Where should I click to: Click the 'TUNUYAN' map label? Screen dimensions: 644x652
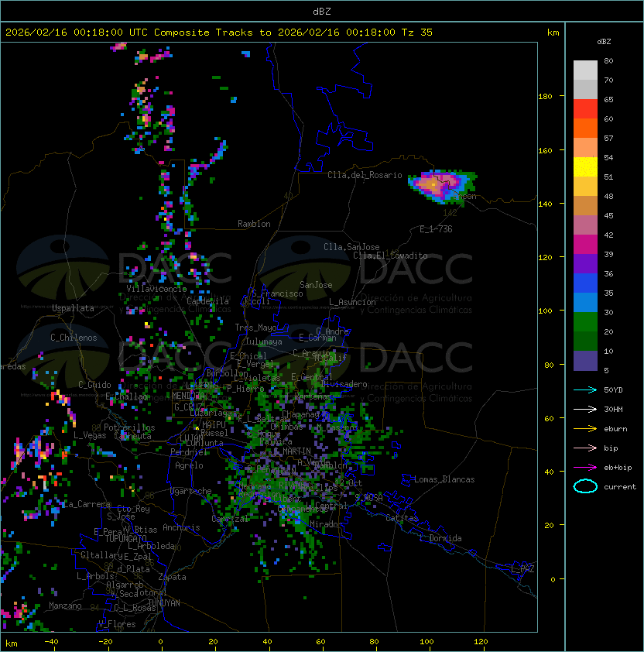coord(164,603)
